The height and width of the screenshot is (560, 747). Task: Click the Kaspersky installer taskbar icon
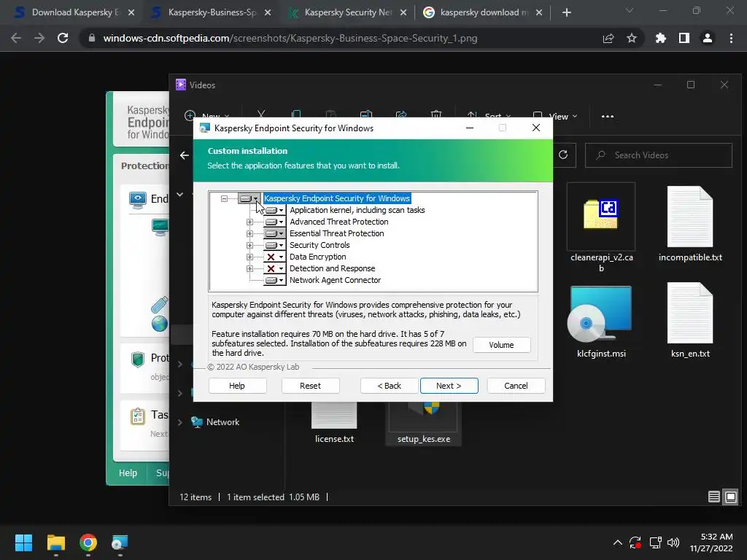(x=120, y=542)
